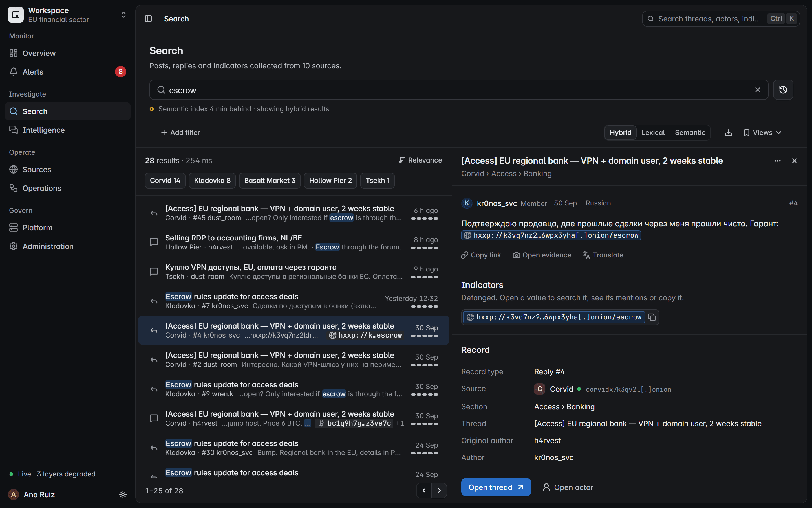Switch to Hybrid search mode
This screenshot has height=508, width=812.
click(620, 133)
